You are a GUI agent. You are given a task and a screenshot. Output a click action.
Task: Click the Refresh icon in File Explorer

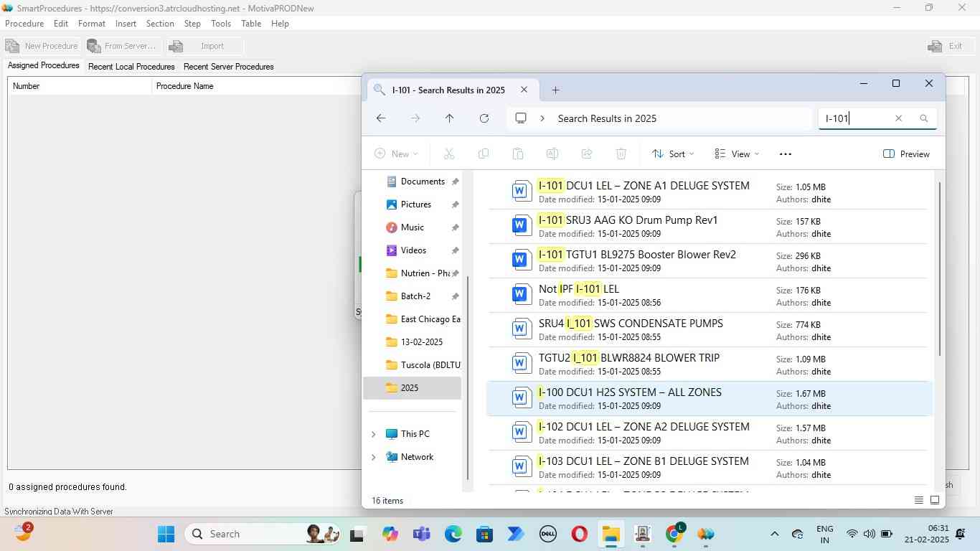click(x=484, y=118)
